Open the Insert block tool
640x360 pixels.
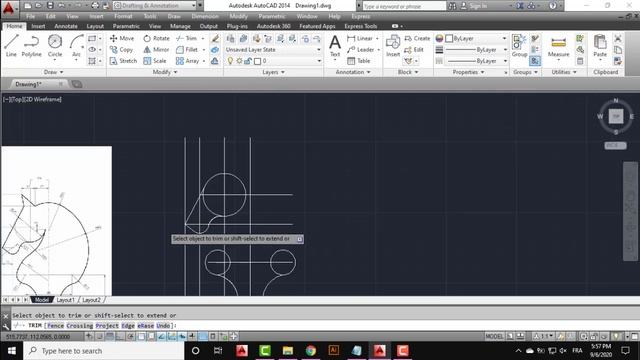coord(393,46)
